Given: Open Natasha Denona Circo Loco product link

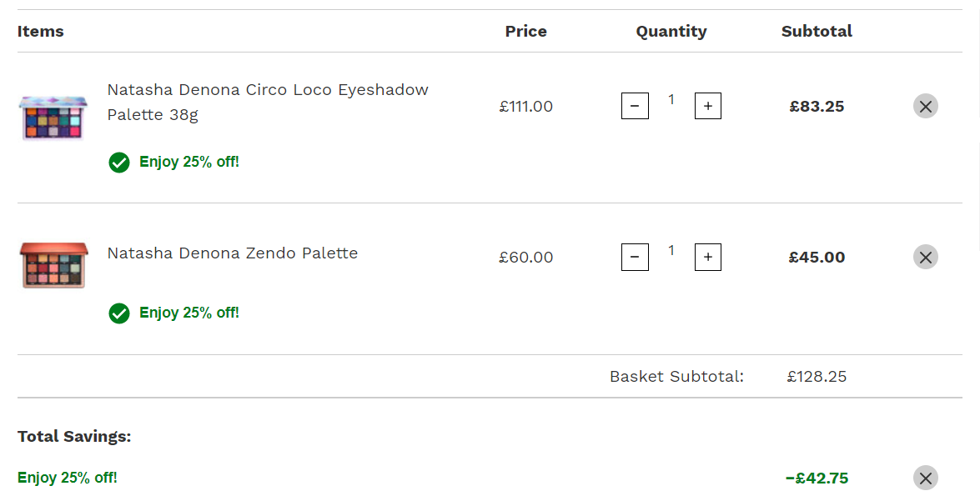Looking at the screenshot, I should 268,102.
